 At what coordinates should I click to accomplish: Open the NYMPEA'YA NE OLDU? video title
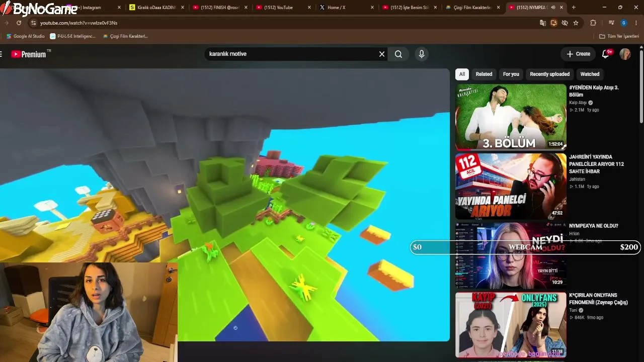594,226
